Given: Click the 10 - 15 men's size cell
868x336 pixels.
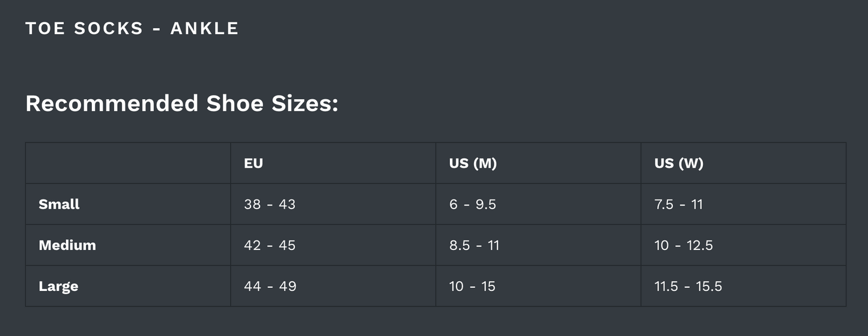Looking at the screenshot, I should pyautogui.click(x=472, y=286).
